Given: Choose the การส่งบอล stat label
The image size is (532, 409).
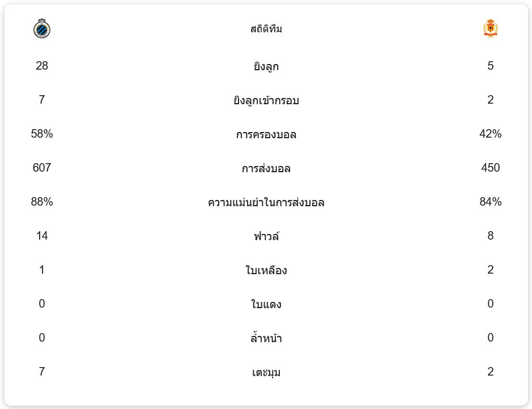Looking at the screenshot, I should (266, 168).
